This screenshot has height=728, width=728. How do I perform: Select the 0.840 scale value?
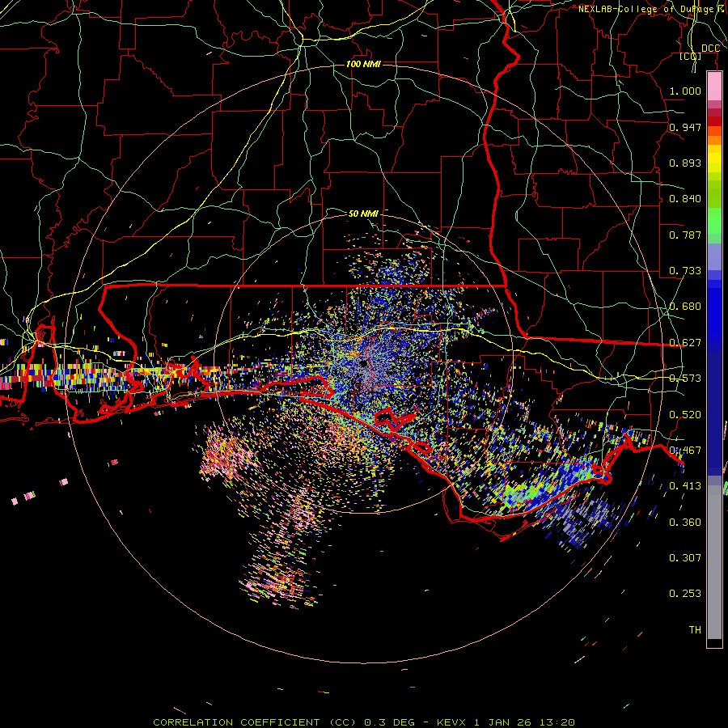685,199
